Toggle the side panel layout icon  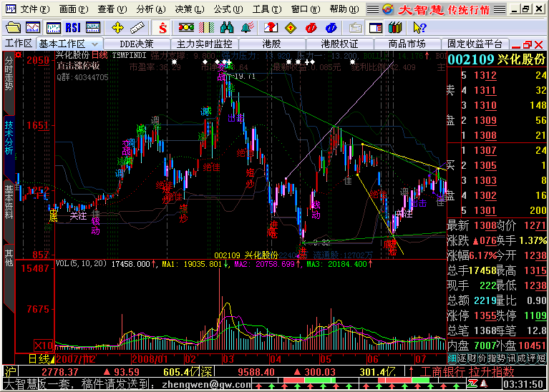pyautogui.click(x=375, y=27)
